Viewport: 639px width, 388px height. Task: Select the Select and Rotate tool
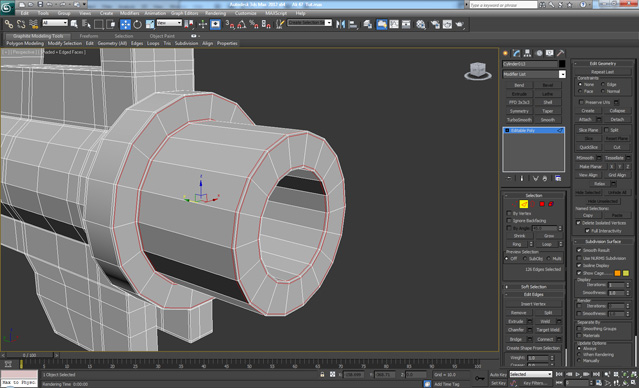[x=137, y=24]
